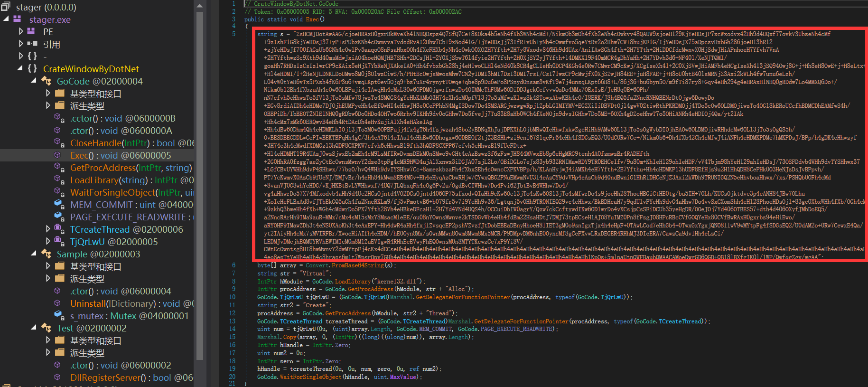Click tree panel scrollbar up arrow

click(x=200, y=6)
